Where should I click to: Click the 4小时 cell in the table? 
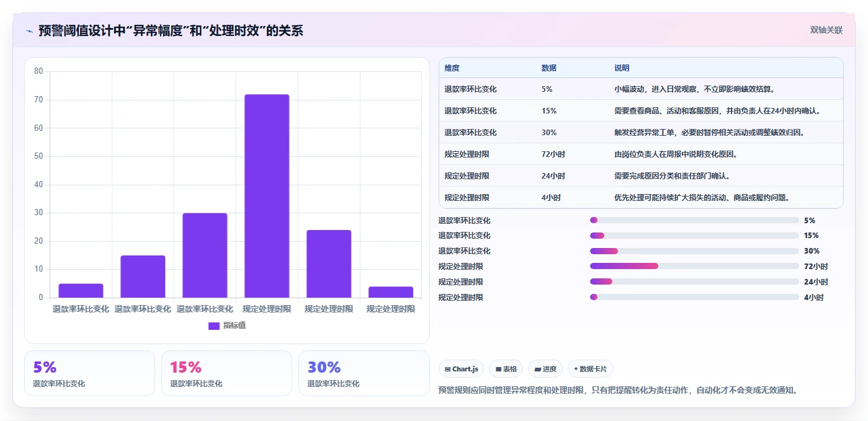pos(551,198)
